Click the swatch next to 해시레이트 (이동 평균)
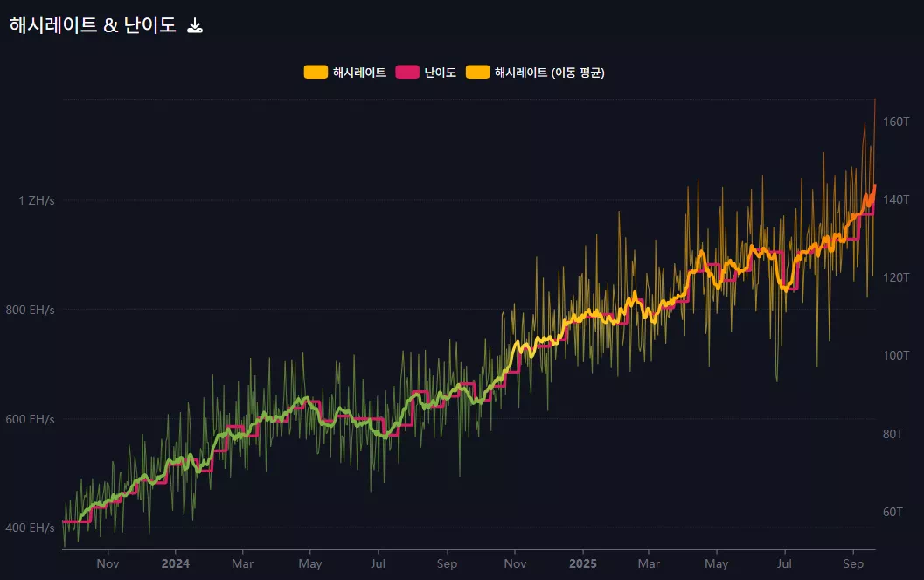 tap(477, 73)
